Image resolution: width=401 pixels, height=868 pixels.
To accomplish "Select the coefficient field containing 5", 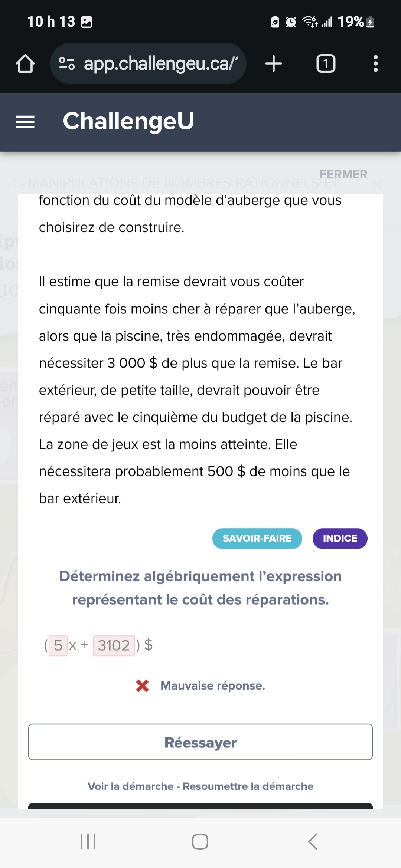I will point(58,645).
